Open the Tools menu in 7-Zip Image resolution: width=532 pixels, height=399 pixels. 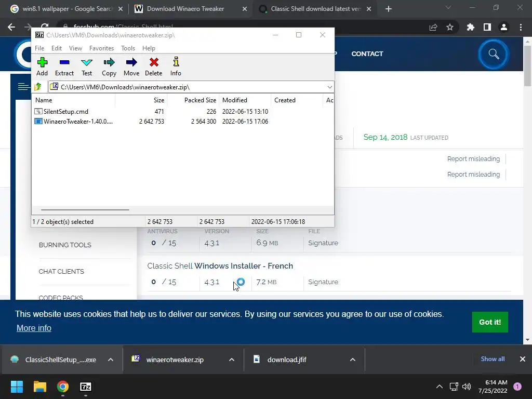[x=128, y=48]
